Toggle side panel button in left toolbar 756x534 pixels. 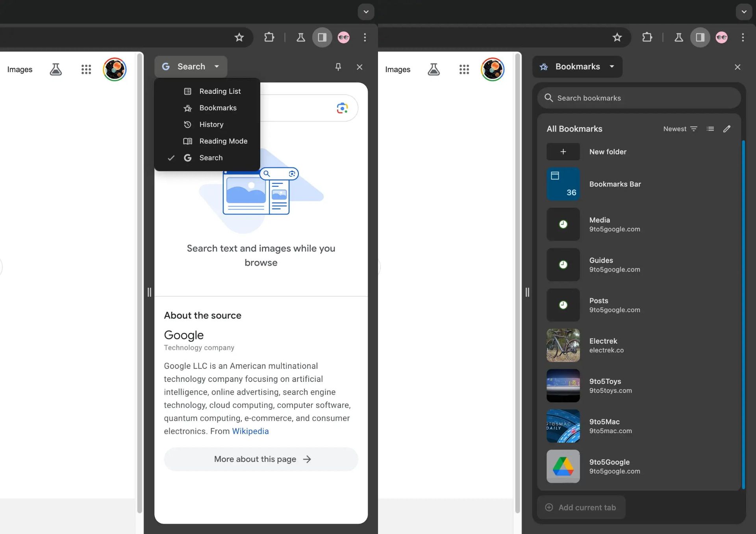coord(322,37)
